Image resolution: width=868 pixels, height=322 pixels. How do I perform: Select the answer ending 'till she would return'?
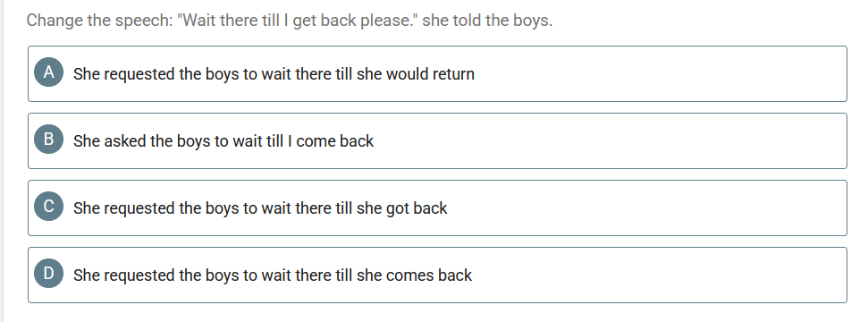click(437, 73)
